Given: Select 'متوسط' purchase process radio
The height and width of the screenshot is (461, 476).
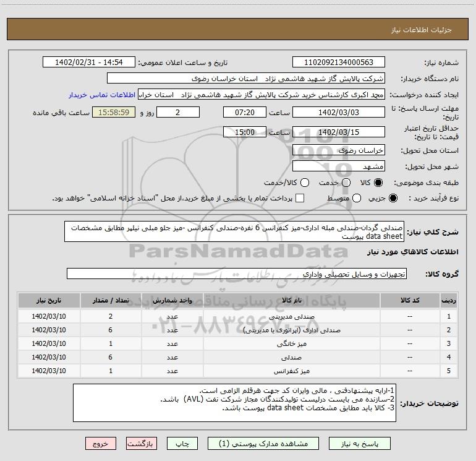Looking at the screenshot, I should pos(346,198).
